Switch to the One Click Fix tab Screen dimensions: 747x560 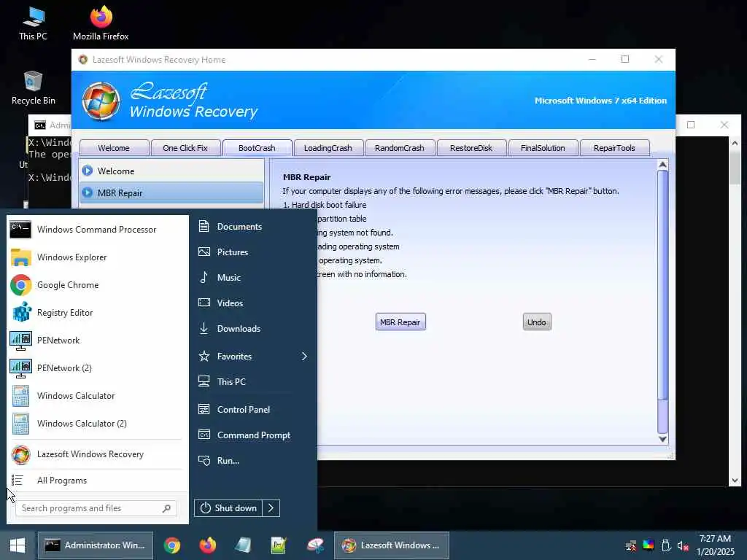tap(185, 148)
